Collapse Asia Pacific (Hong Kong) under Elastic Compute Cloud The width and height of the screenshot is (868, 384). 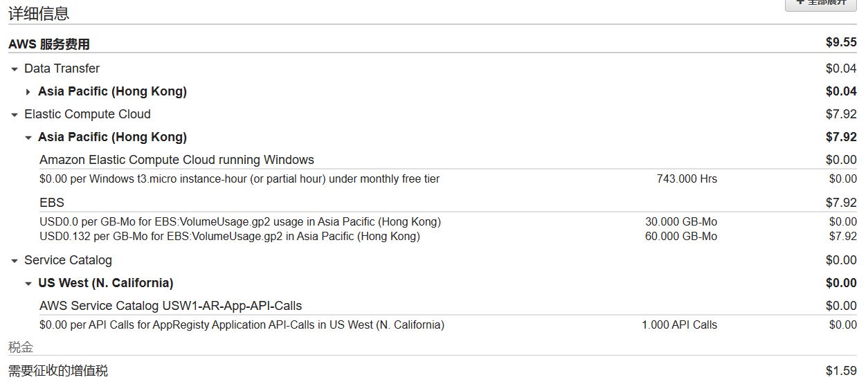pos(28,138)
